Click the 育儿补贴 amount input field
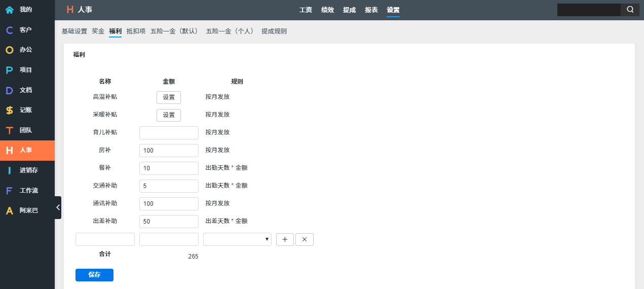Image resolution: width=644 pixels, height=289 pixels. click(169, 133)
